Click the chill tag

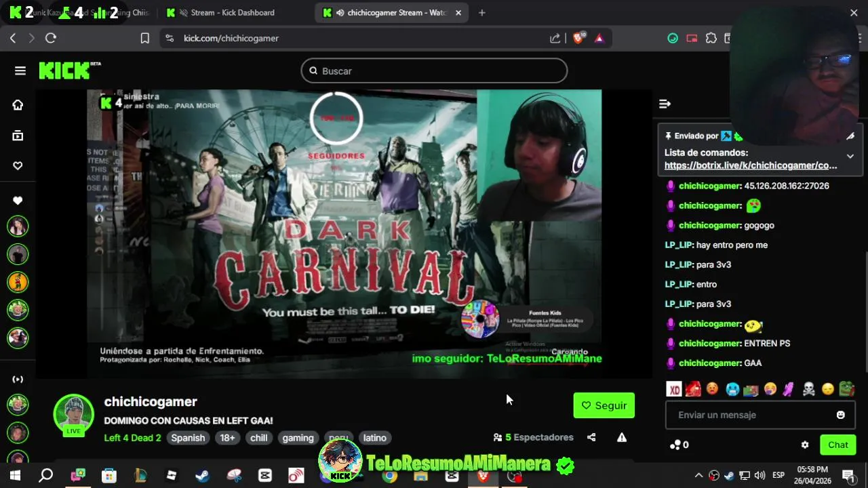pyautogui.click(x=259, y=438)
